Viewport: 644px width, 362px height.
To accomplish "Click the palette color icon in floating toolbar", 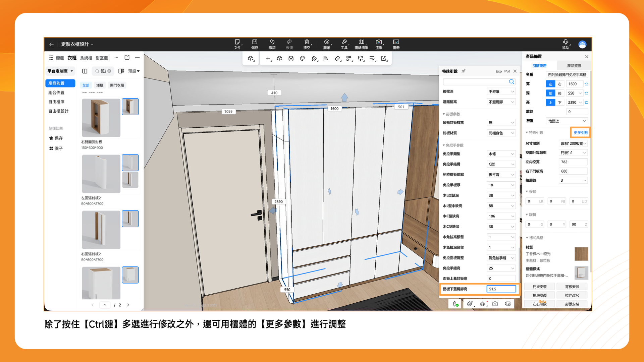I will coord(303,58).
